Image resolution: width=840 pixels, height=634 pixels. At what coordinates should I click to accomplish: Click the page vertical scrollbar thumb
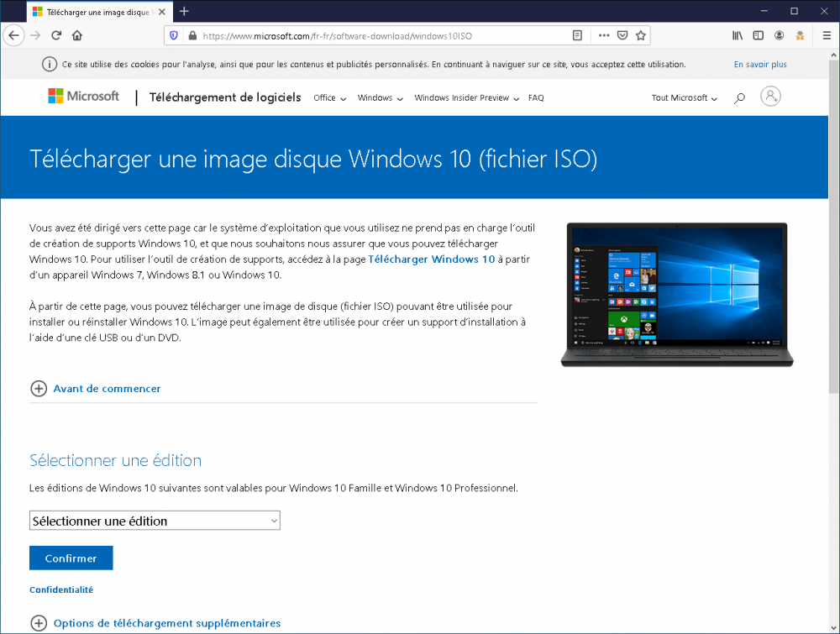coord(833,228)
